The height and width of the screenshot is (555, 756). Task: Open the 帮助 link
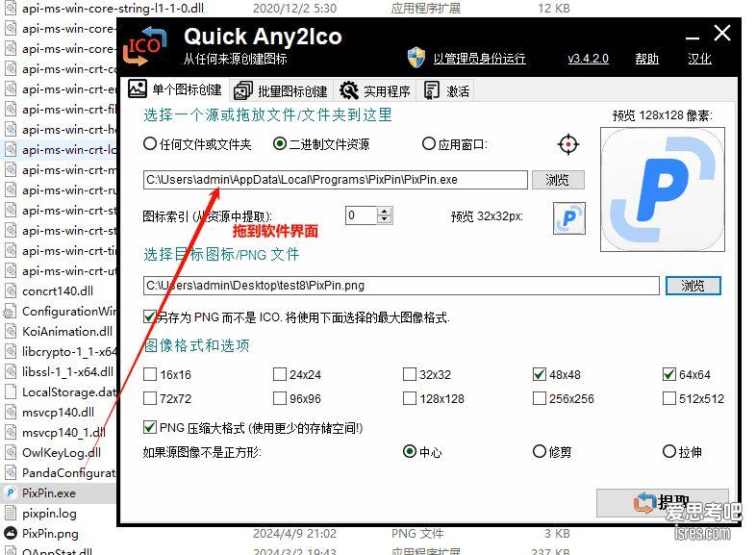point(646,59)
